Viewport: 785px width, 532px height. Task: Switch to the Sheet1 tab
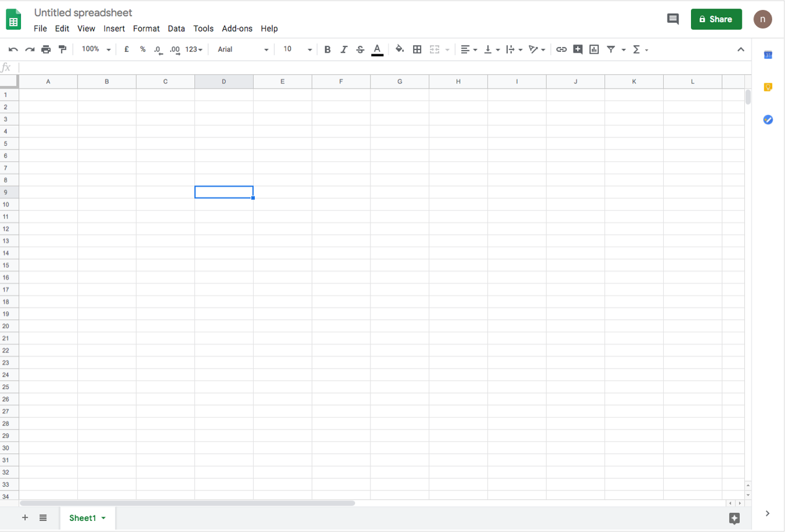click(x=82, y=518)
